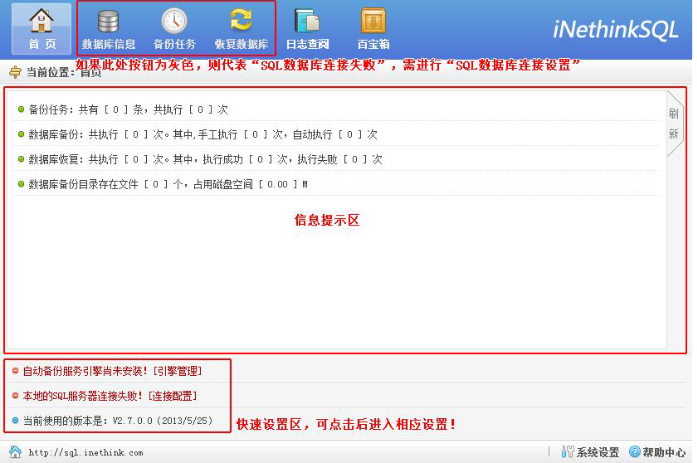Click the [引擎管理] link
The image size is (697, 463).
click(x=177, y=371)
